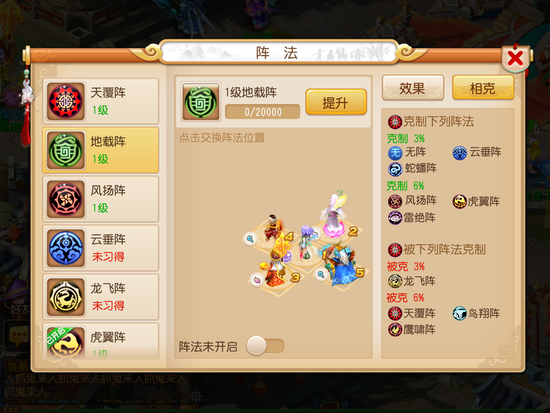Close the 阵法 window with red X
Image resolution: width=550 pixels, height=413 pixels.
tap(515, 58)
